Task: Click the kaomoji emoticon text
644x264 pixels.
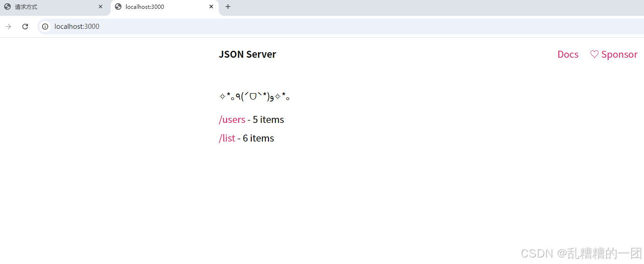Action: click(255, 97)
